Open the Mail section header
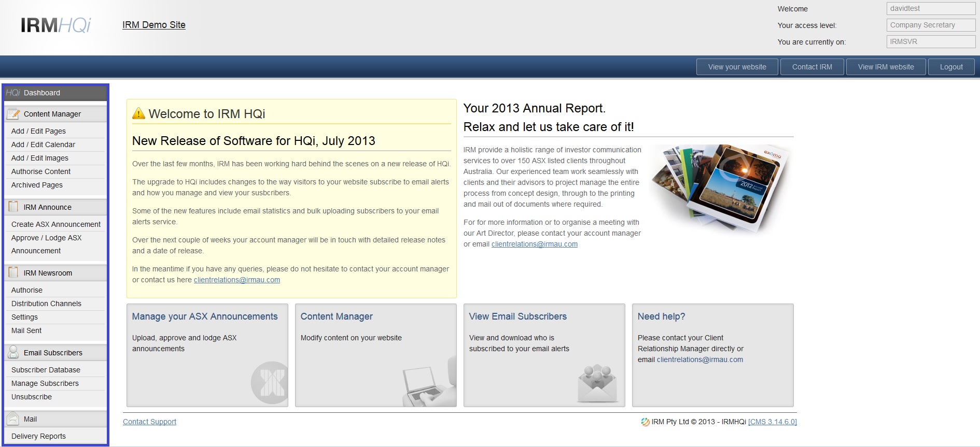 [x=55, y=419]
